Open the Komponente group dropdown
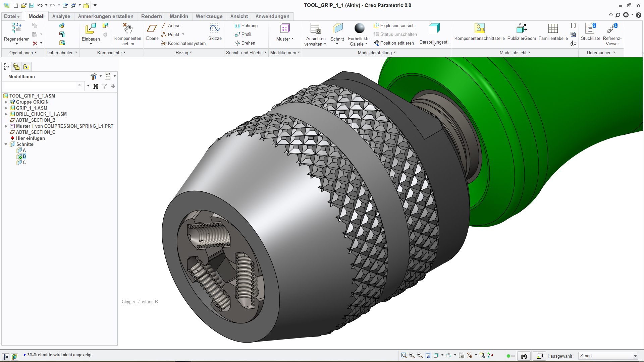The image size is (644, 362). (x=111, y=53)
